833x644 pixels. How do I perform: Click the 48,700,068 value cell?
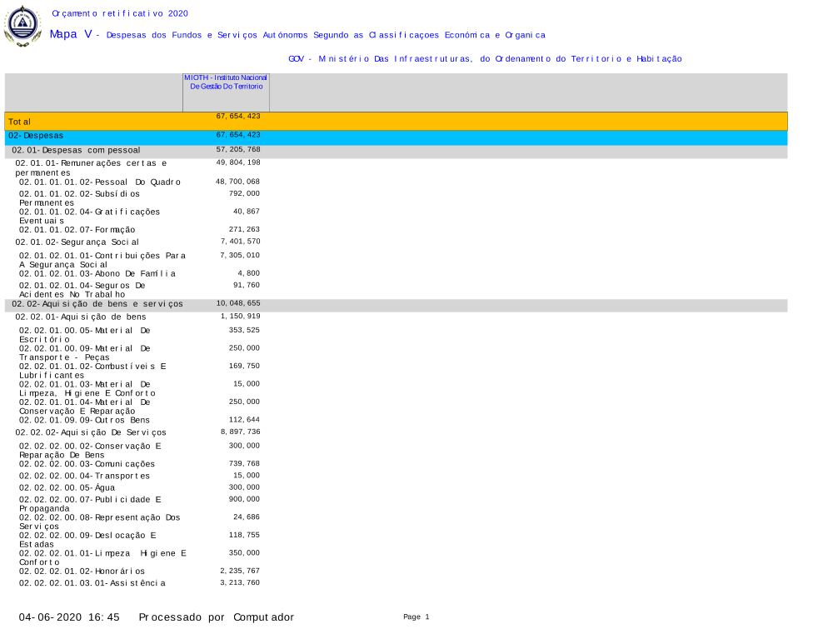tap(238, 182)
